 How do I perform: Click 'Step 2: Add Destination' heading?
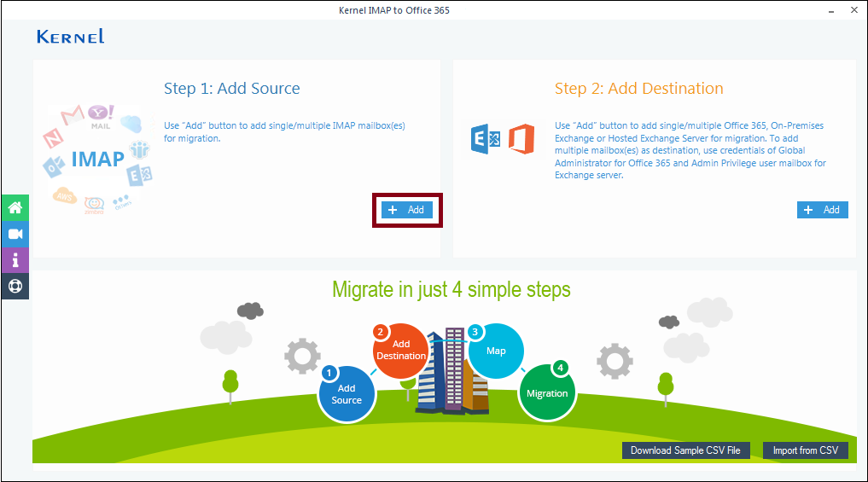[x=638, y=89]
